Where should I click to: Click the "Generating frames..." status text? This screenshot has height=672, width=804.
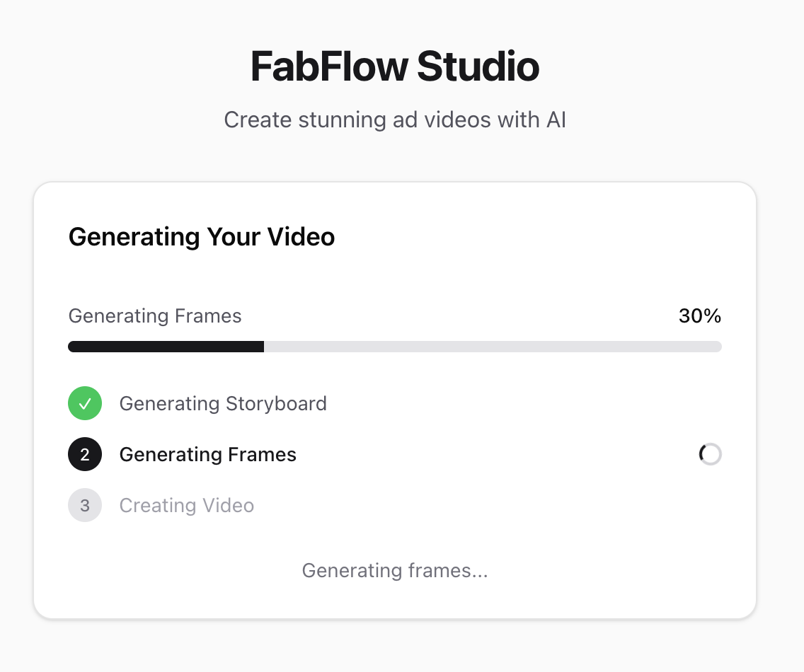tap(394, 571)
